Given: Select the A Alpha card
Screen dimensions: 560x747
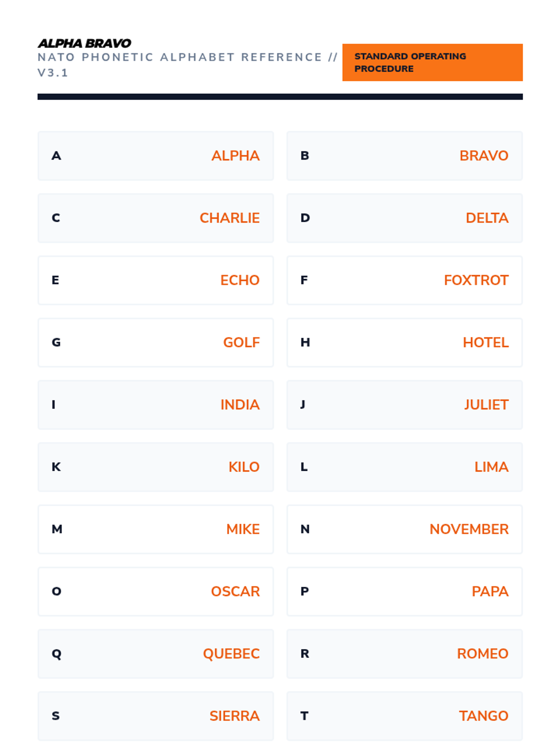Looking at the screenshot, I should point(155,156).
